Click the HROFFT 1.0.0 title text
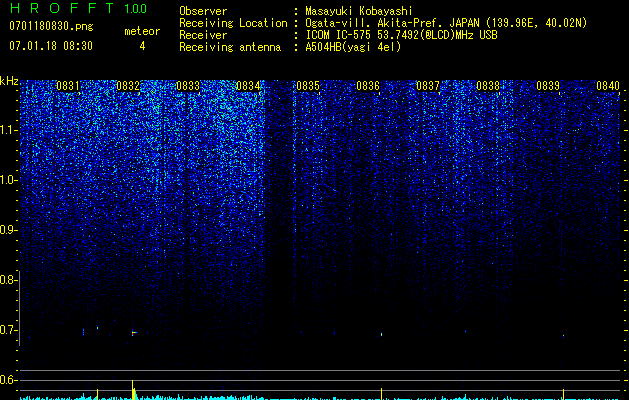629x400 pixels. [x=78, y=8]
